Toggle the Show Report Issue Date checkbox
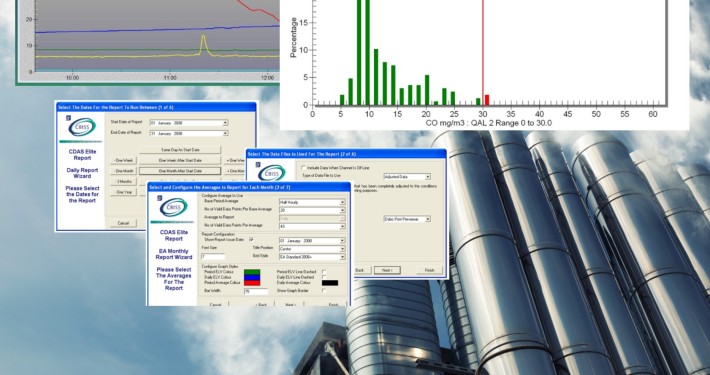The width and height of the screenshot is (710, 375). point(251,240)
